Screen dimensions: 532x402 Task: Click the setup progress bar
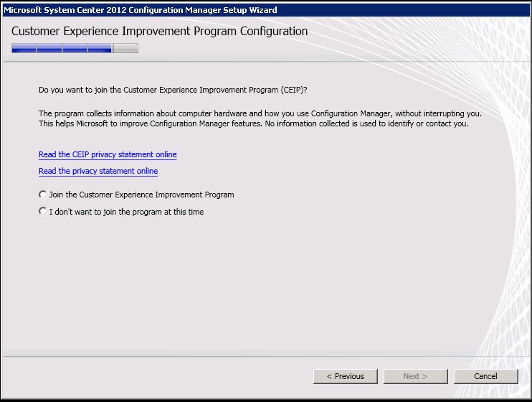75,48
